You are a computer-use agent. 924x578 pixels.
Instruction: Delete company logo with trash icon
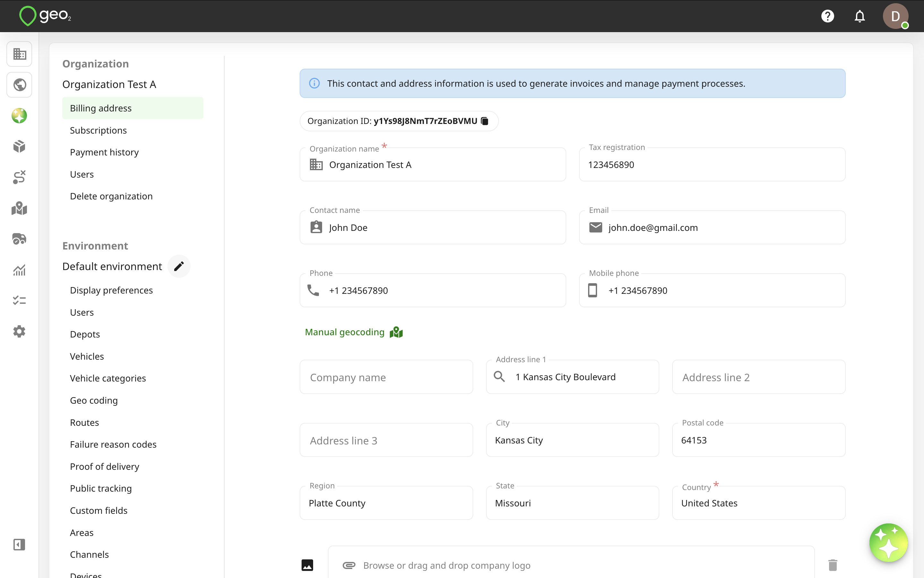click(833, 565)
